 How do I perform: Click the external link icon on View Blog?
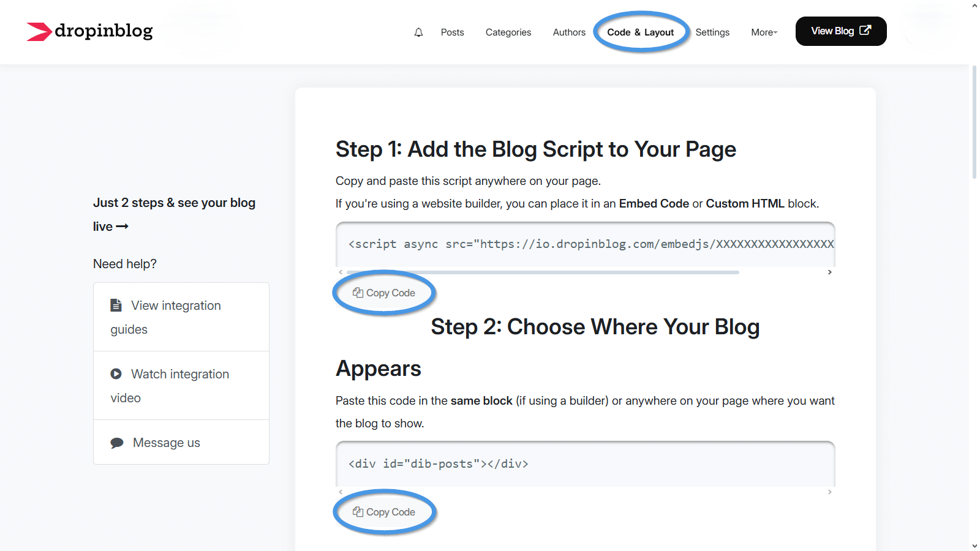865,30
